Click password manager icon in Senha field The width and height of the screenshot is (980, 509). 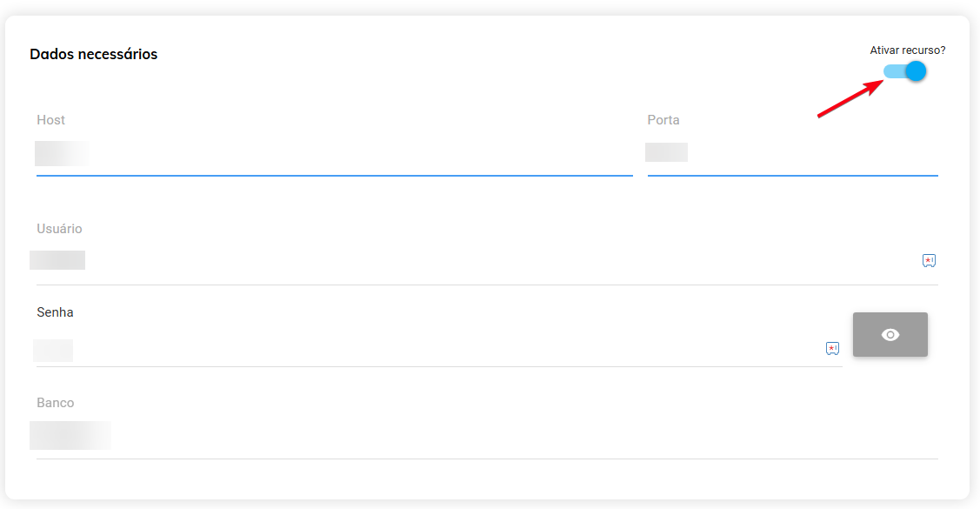(832, 349)
